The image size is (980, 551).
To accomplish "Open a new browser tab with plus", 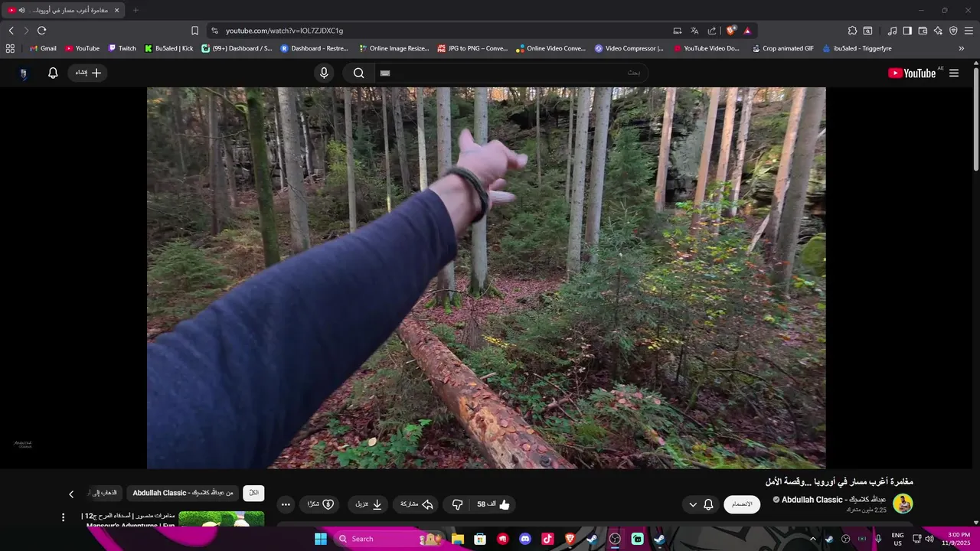I will coord(136,10).
